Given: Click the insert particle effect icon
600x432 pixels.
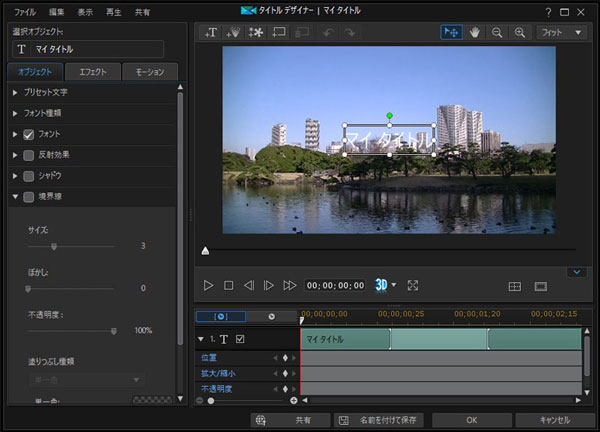Looking at the screenshot, I should pos(233,33).
